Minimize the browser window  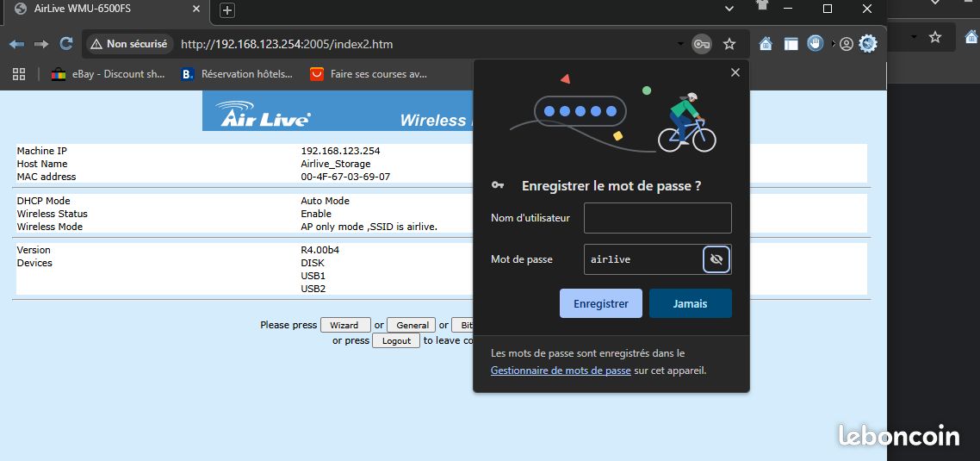click(788, 9)
